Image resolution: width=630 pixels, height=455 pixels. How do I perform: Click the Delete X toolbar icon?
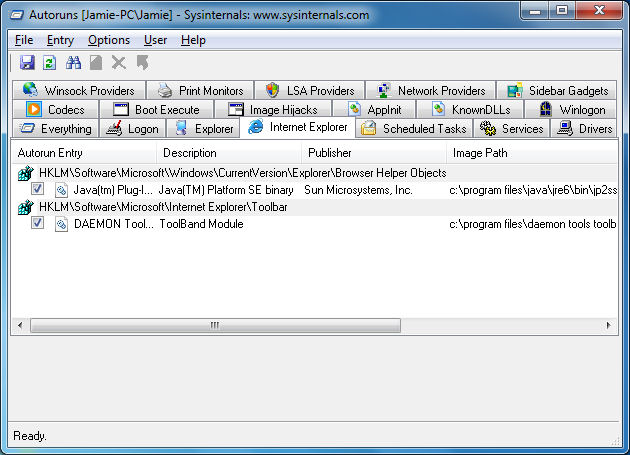click(x=119, y=63)
